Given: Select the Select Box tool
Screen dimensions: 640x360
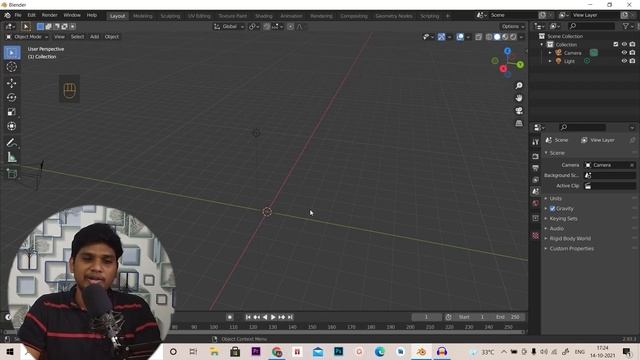Looking at the screenshot, I should [12, 53].
